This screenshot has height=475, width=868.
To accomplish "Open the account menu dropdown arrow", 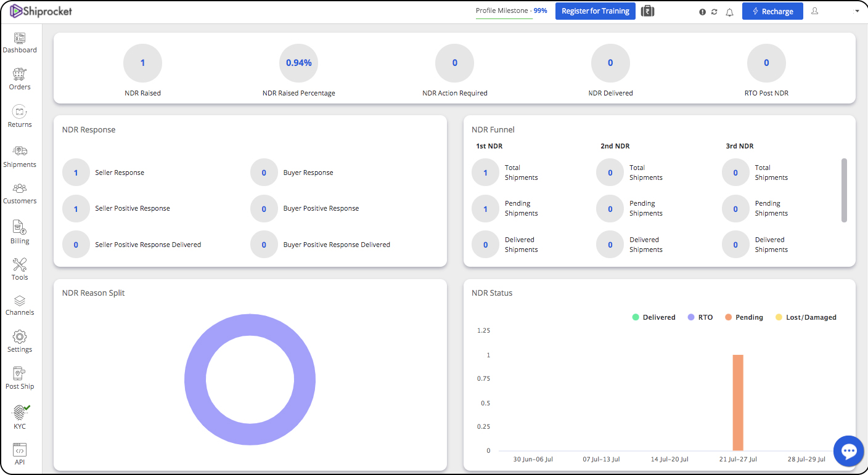I will pyautogui.click(x=857, y=11).
